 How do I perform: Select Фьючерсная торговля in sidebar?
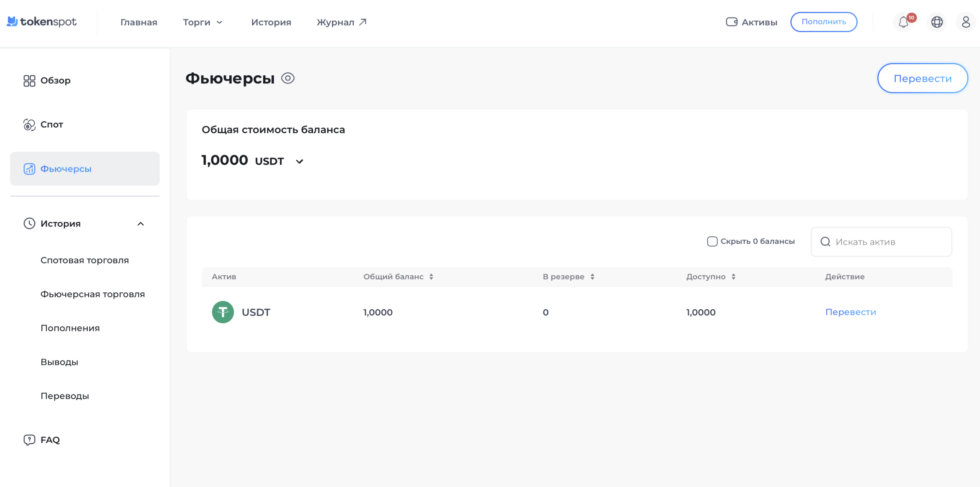point(93,294)
